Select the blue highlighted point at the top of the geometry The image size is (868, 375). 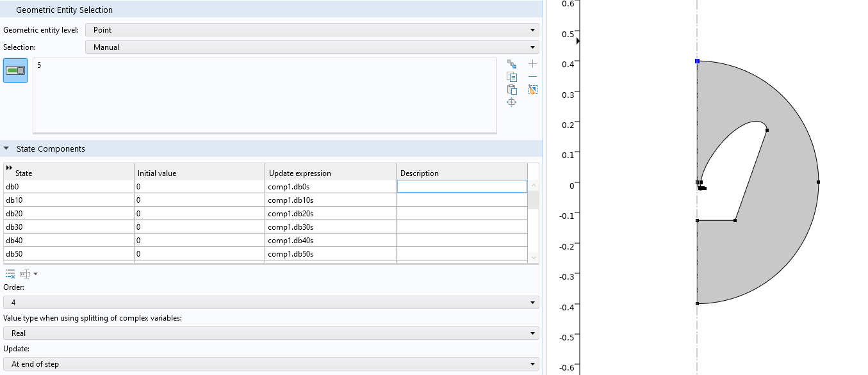(x=697, y=61)
